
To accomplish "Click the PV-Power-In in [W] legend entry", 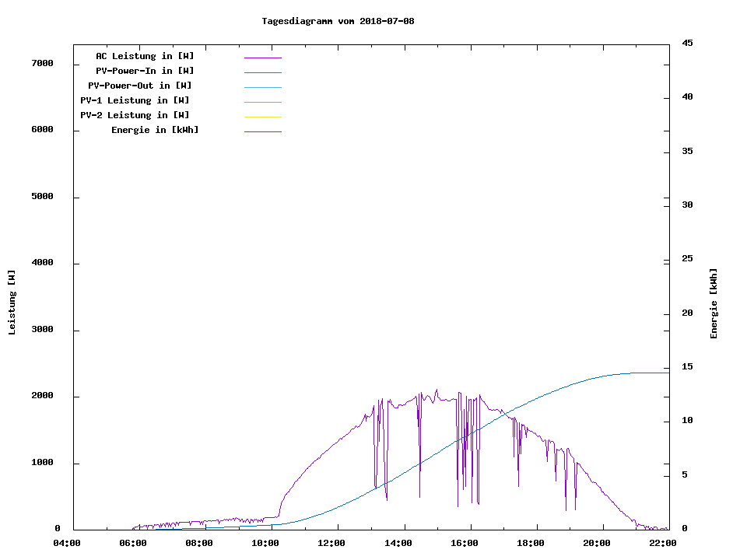I will pos(145,71).
